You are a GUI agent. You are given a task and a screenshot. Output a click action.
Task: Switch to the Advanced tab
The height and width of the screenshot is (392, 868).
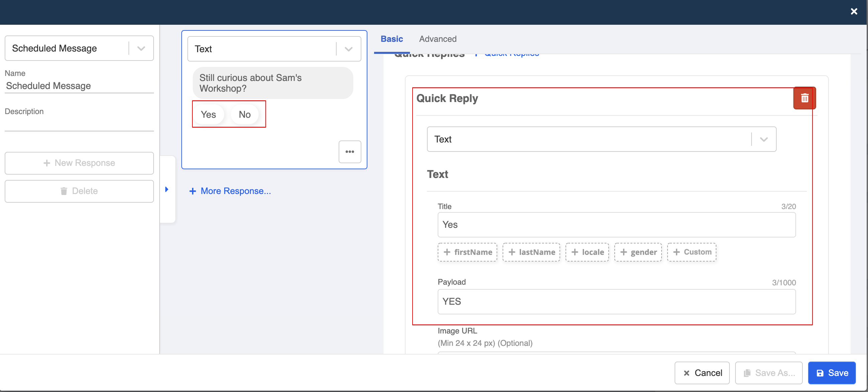click(437, 39)
